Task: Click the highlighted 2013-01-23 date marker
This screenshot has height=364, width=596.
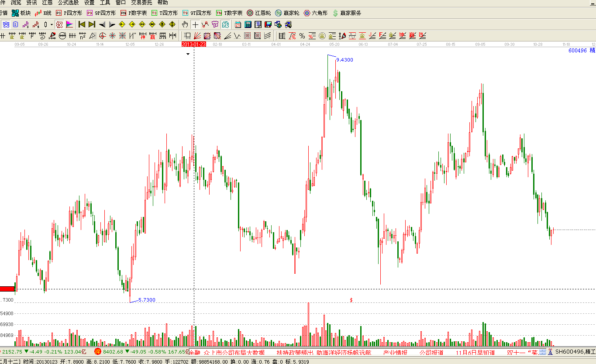Action: tap(193, 45)
